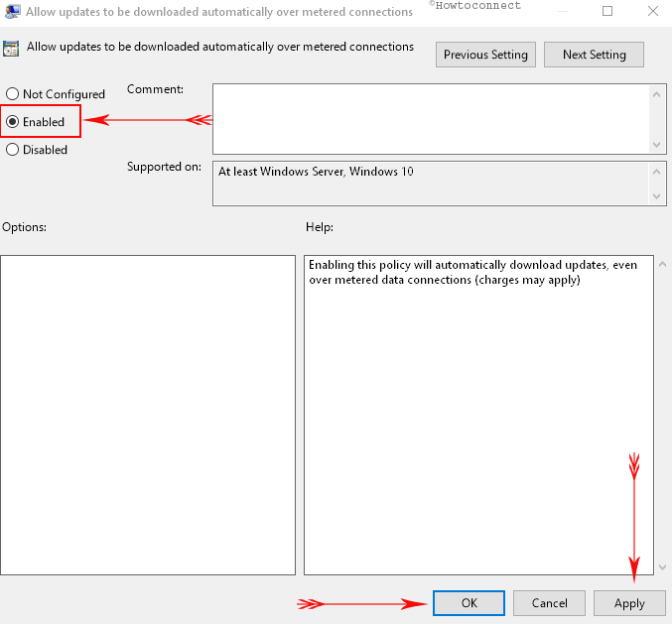Click the Help pane scroll down arrow

tap(663, 567)
